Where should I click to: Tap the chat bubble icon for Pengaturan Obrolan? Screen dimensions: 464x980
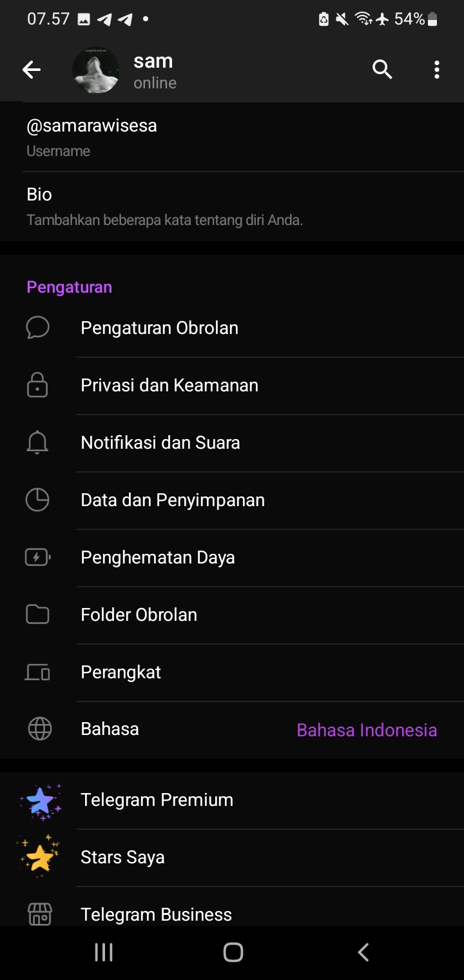point(37,328)
